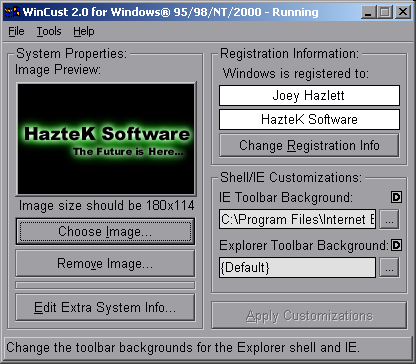
Task: Reset Explorer Toolbar Background with D icon
Action: click(396, 245)
